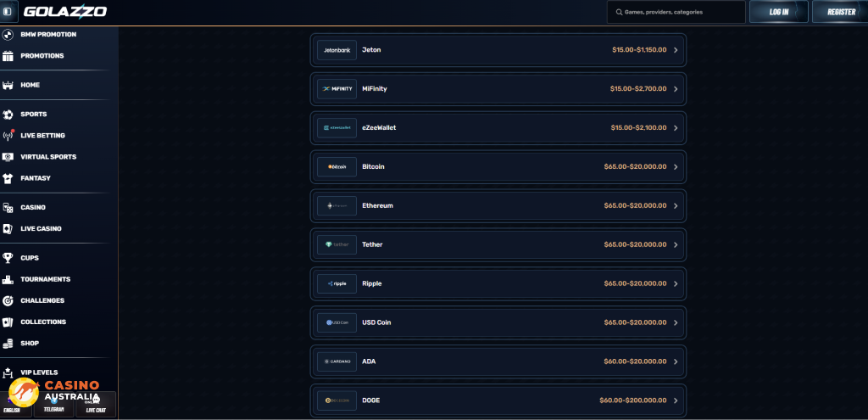868x420 pixels.
Task: Click the Ethereum logo thumbnail
Action: (337, 205)
